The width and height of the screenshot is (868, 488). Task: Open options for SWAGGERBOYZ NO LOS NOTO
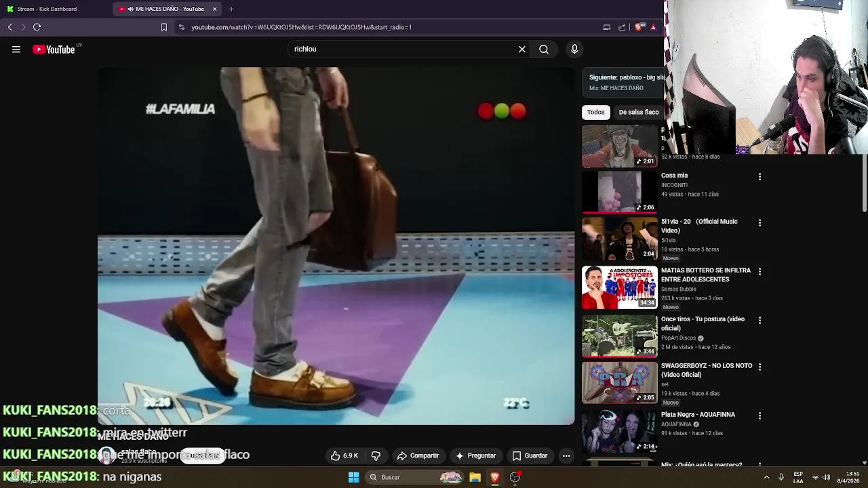759,367
